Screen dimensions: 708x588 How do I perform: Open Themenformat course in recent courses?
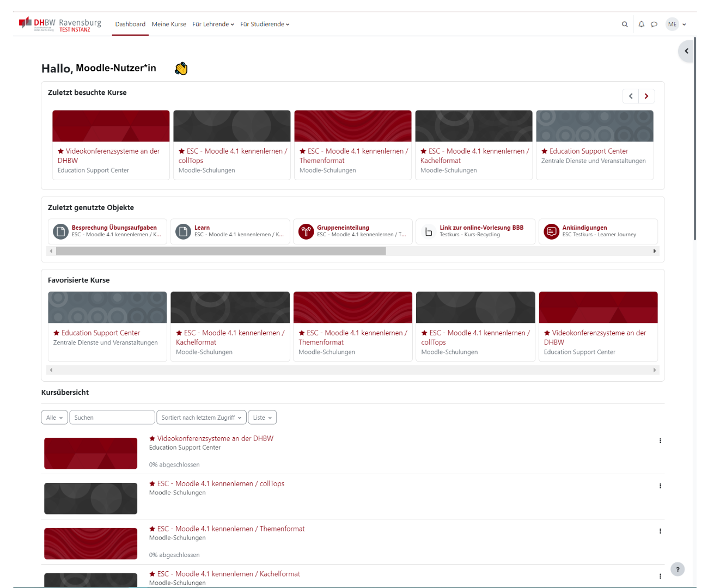[x=354, y=156]
